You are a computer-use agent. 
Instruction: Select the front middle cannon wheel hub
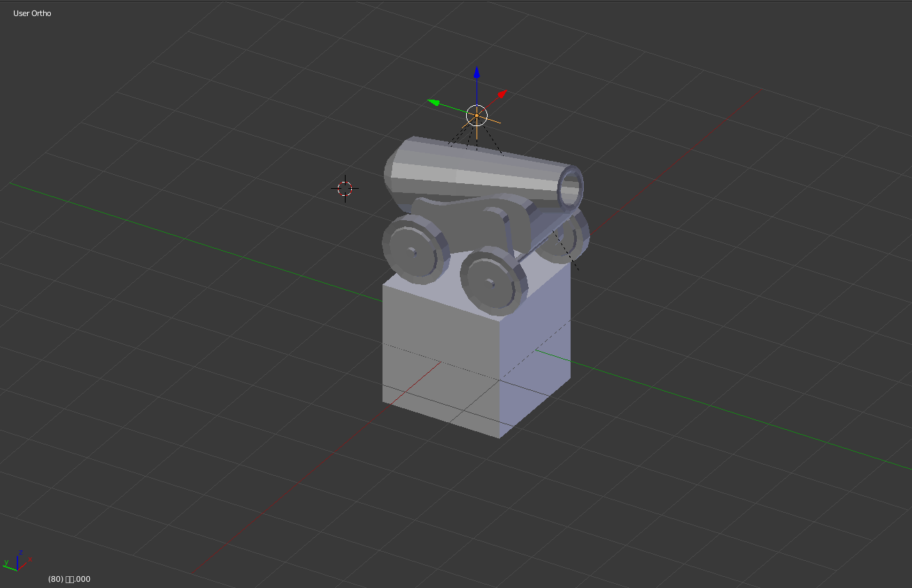click(491, 282)
